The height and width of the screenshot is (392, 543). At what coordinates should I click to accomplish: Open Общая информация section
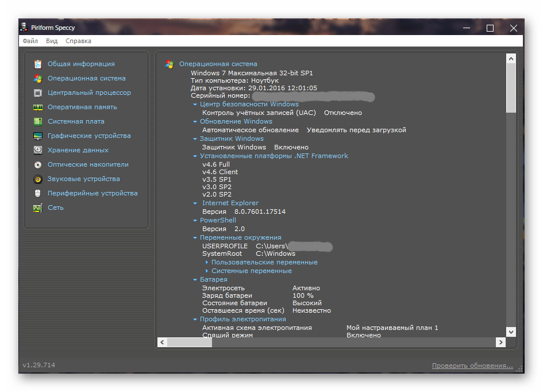click(x=81, y=64)
